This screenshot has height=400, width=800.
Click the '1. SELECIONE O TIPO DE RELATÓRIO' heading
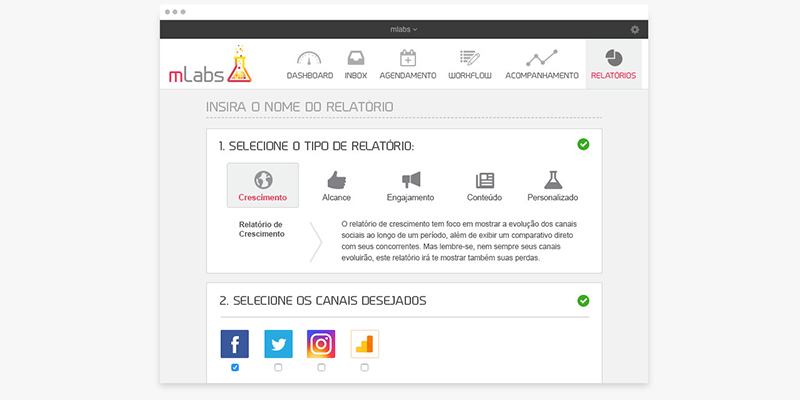click(x=316, y=146)
